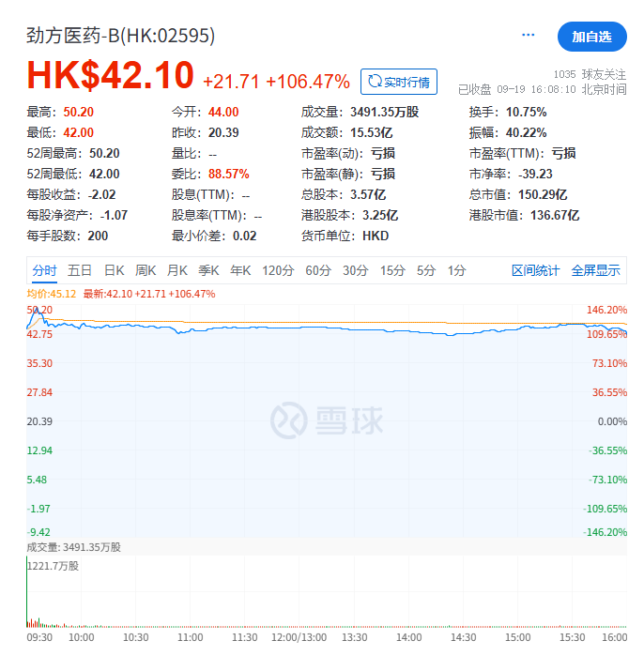The width and height of the screenshot is (644, 656).
Task: Click the 12:00/13:00 time axis marker
Action: pos(299,637)
